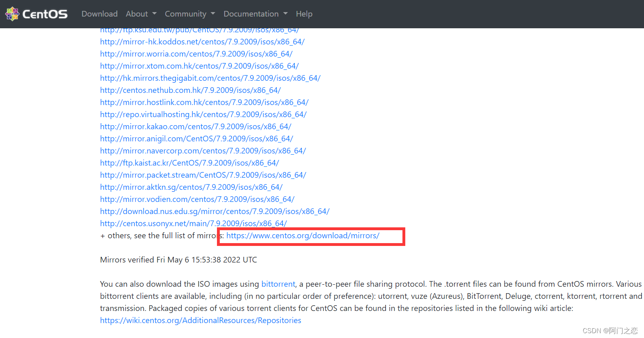Open the mirror-hk.koddos.net mirror link

(202, 42)
